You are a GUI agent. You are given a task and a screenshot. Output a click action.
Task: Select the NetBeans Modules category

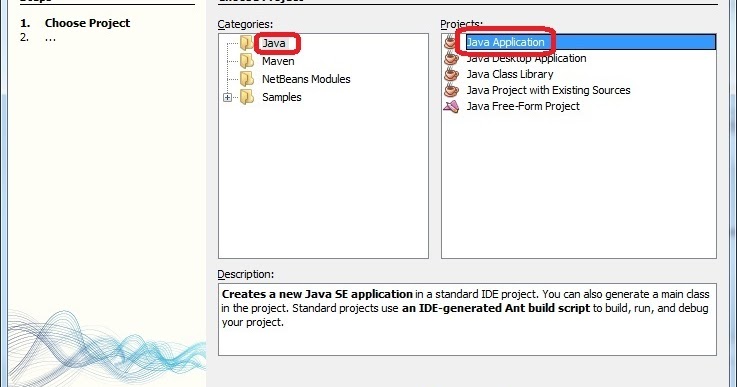306,79
